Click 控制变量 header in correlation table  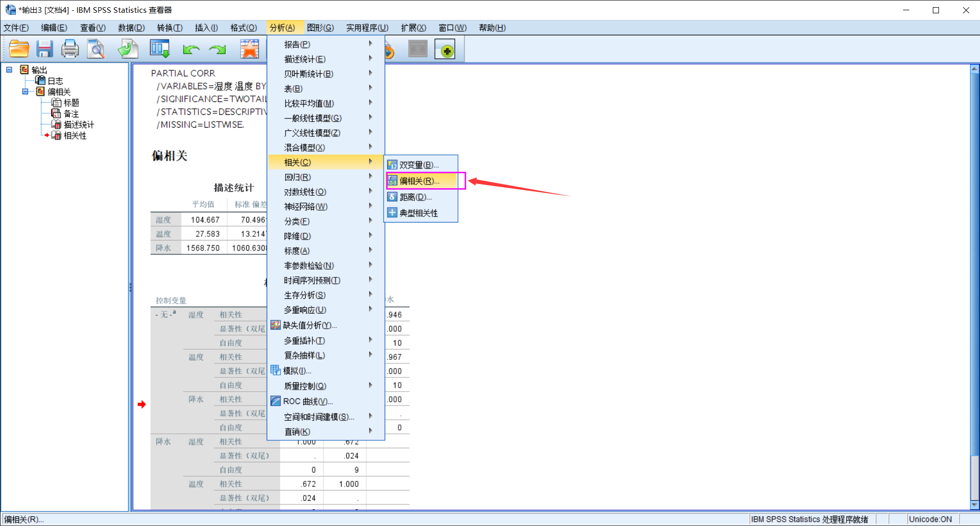[x=171, y=300]
